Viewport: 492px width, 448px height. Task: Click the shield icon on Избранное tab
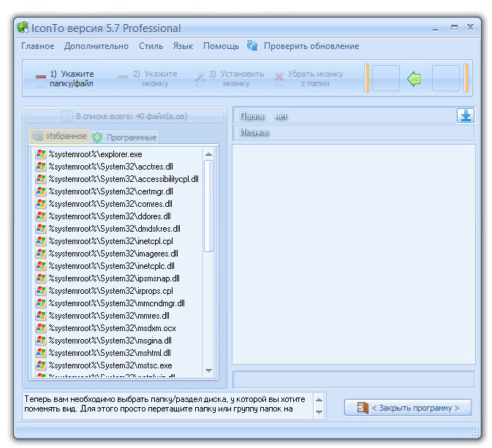click(x=38, y=135)
